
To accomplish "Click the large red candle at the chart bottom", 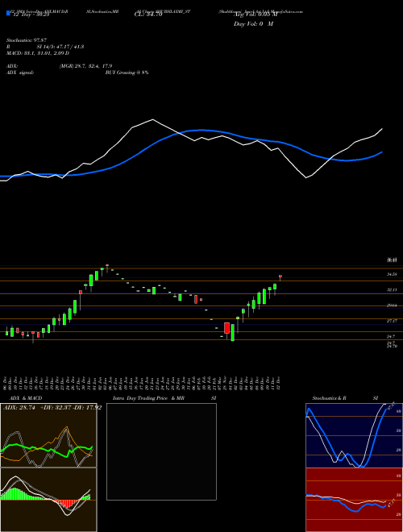I will (226, 328).
